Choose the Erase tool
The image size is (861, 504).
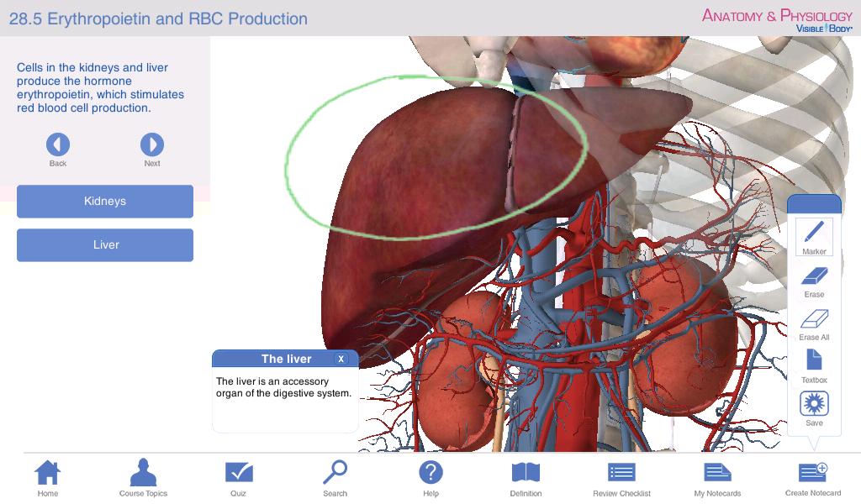pyautogui.click(x=814, y=282)
